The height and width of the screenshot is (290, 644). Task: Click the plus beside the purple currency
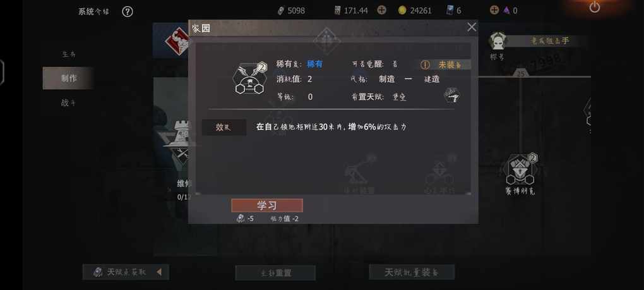click(494, 10)
